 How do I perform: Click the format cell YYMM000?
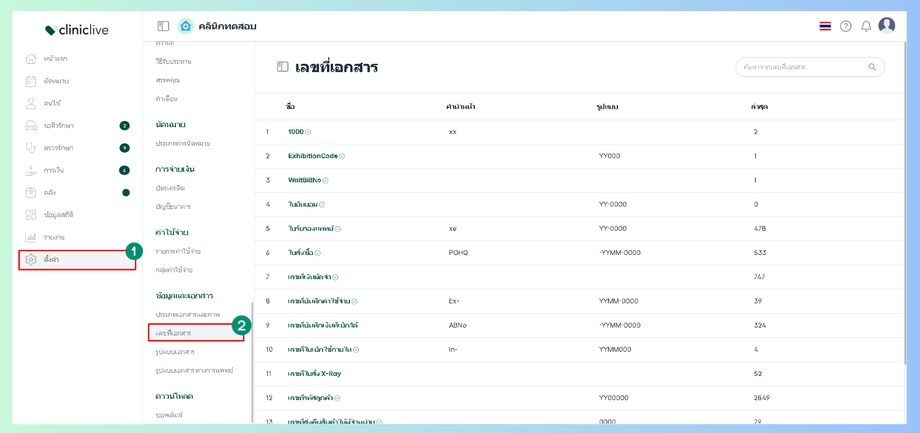(x=615, y=349)
